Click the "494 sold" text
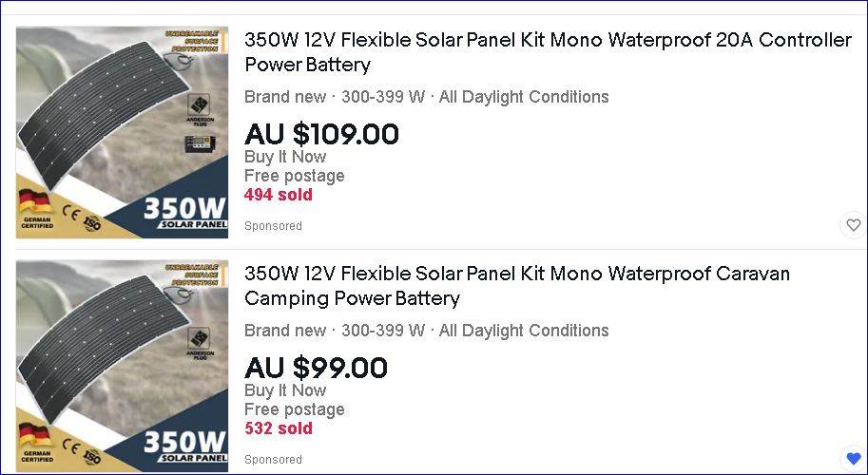The width and height of the screenshot is (868, 475). pyautogui.click(x=278, y=195)
